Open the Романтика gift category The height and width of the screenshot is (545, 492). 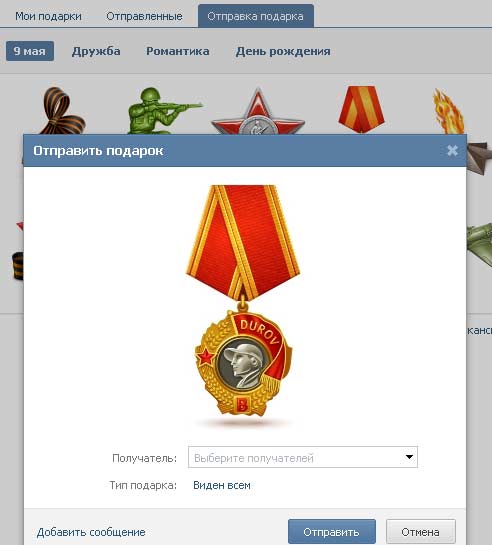click(x=178, y=51)
